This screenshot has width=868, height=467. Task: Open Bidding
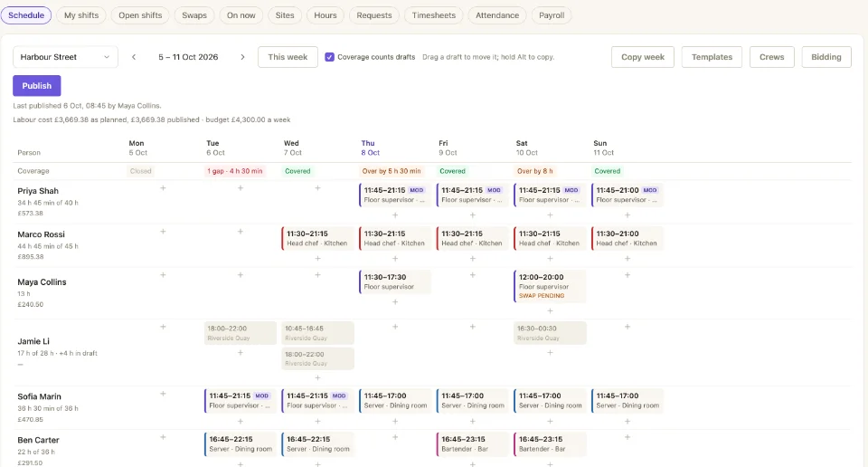click(x=826, y=57)
